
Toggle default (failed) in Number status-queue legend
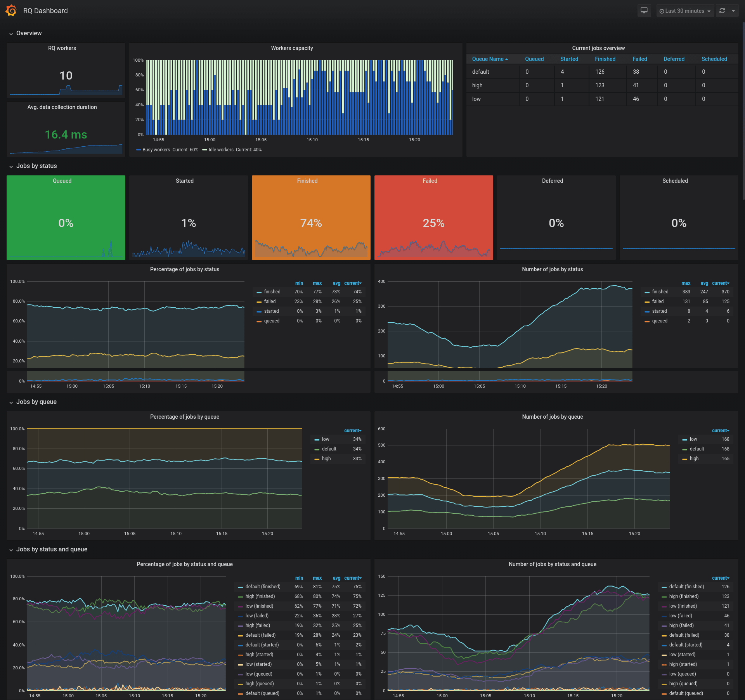(684, 635)
